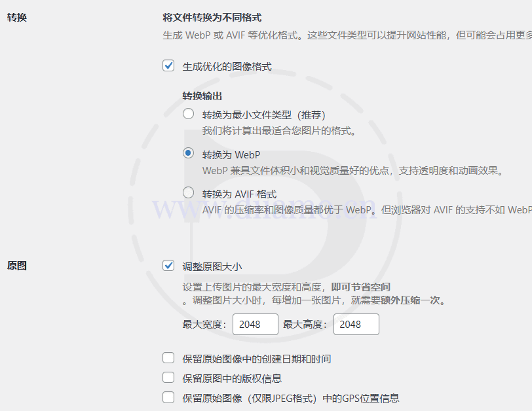
Task: Click the 调整原图大小 label text
Action: [x=212, y=266]
